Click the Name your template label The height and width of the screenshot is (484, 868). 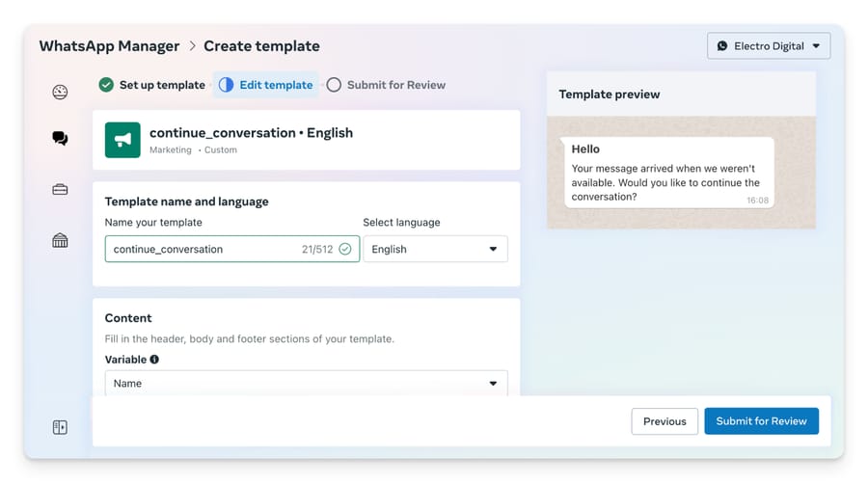(153, 223)
